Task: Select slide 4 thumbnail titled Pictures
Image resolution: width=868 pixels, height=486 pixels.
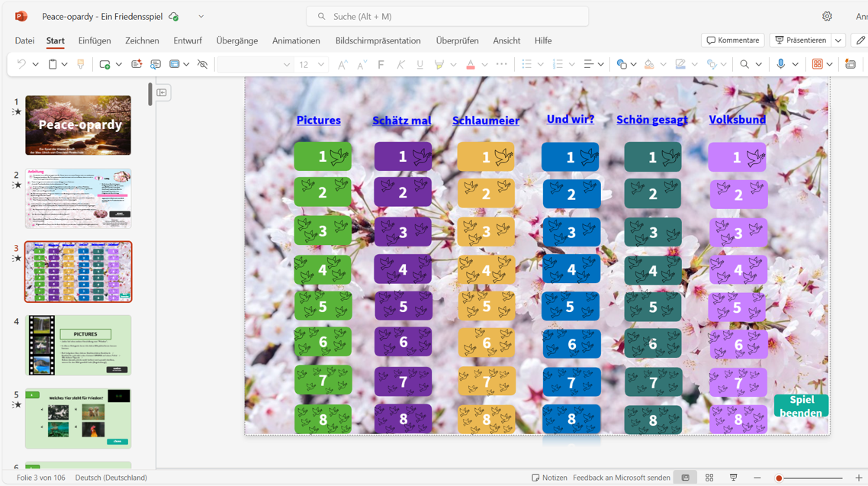Action: pos(79,345)
